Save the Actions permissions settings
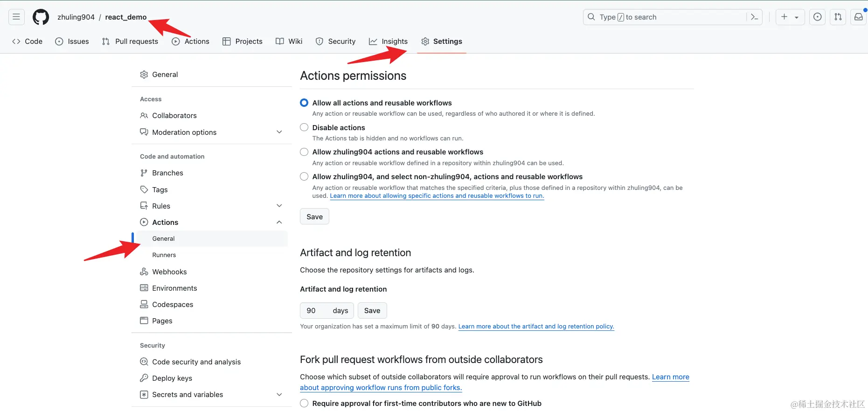Screen dimensions: 868x412 [x=314, y=216]
